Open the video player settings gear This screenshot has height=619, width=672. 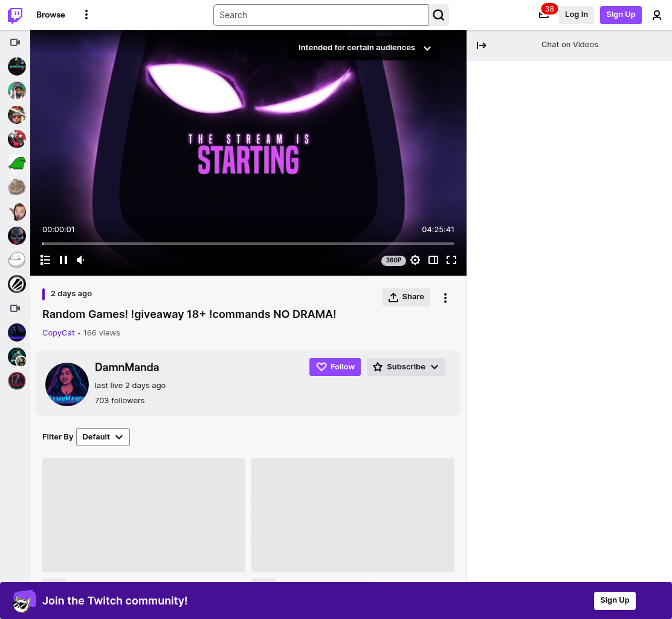(x=415, y=260)
